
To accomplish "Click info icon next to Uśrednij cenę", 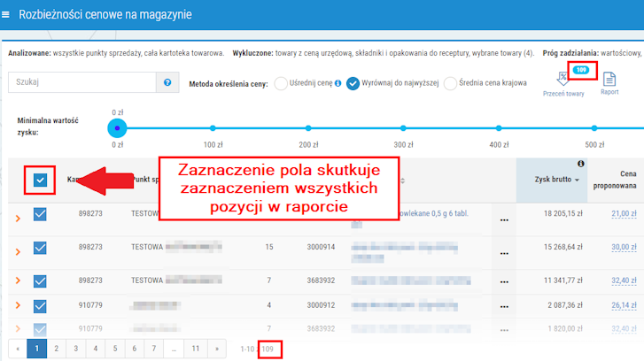I will pyautogui.click(x=338, y=83).
